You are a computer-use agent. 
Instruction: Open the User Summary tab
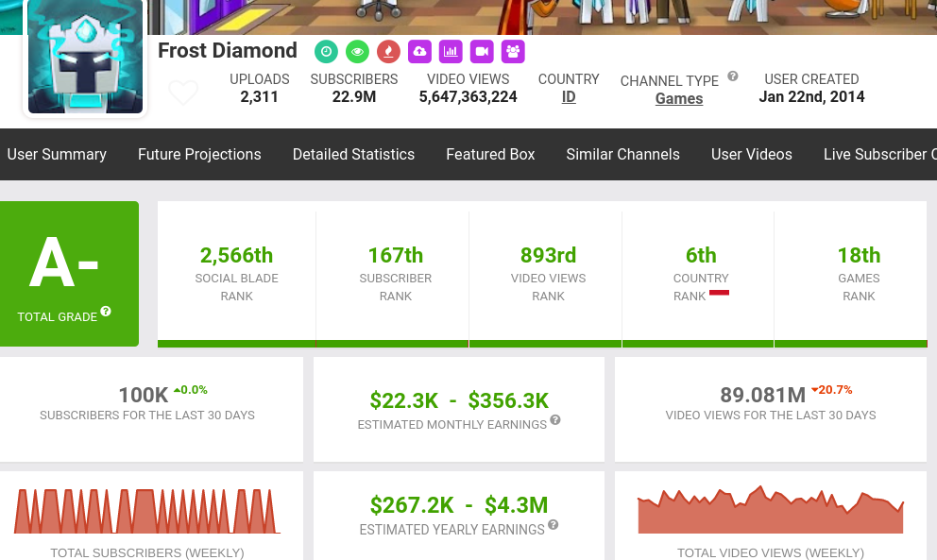57,154
